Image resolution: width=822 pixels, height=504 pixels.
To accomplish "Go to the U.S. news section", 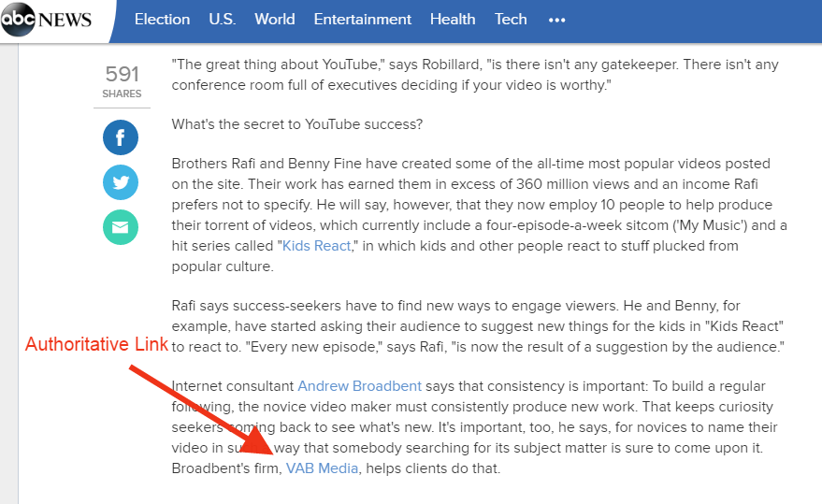I will point(223,20).
